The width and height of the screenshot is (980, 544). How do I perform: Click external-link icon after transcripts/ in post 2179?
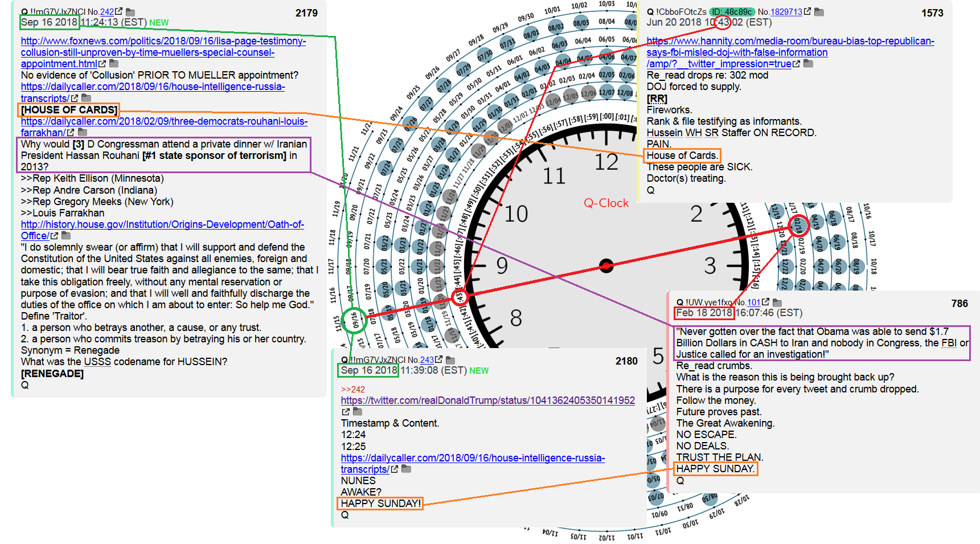(74, 99)
